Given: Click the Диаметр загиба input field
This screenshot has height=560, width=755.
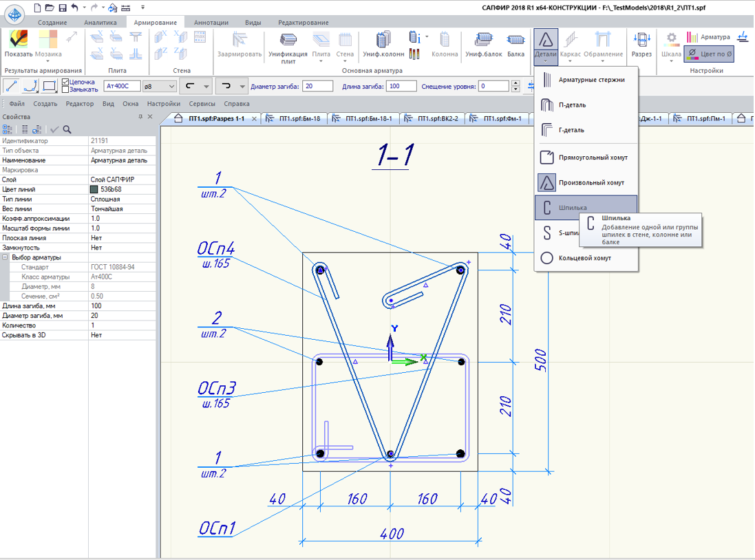Looking at the screenshot, I should point(318,86).
